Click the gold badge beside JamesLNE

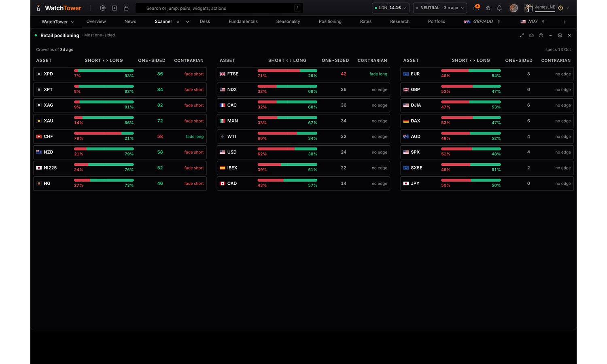point(560,8)
